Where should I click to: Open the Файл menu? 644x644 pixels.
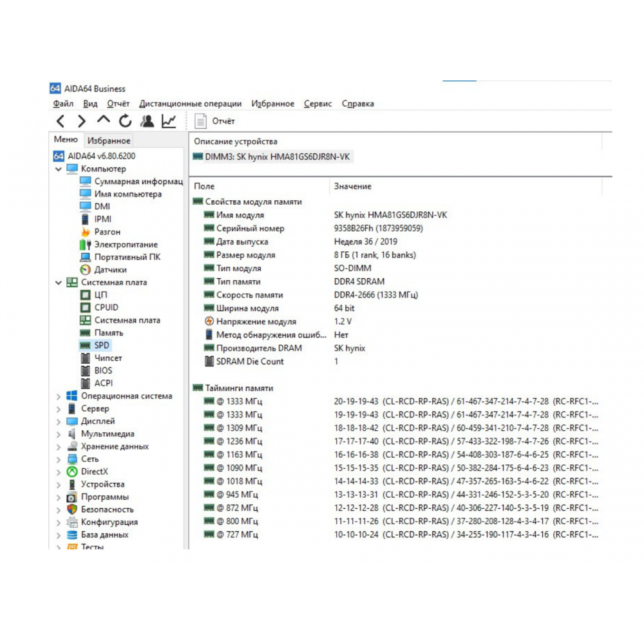coord(63,104)
